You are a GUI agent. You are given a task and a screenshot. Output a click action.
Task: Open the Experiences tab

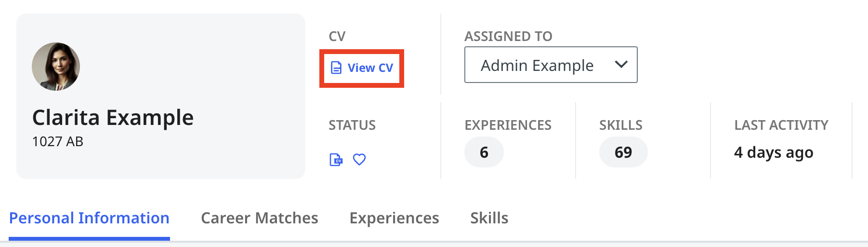[394, 218]
